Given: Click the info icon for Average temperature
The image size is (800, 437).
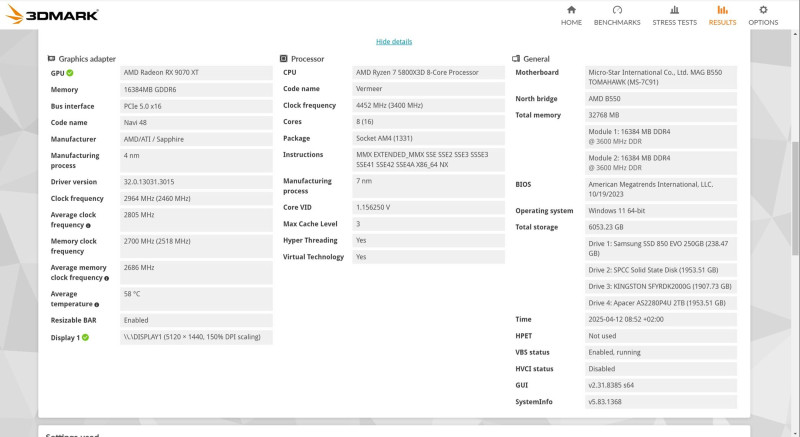Looking at the screenshot, I should [96, 304].
